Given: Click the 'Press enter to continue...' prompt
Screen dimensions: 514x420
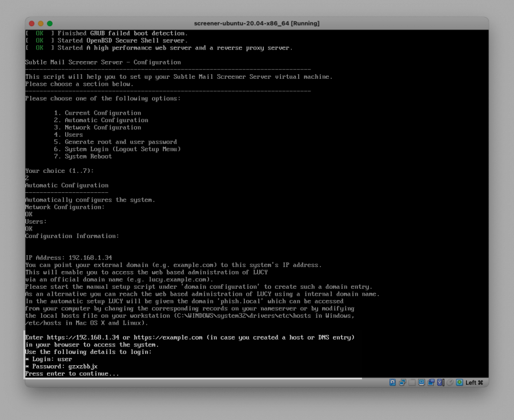Looking at the screenshot, I should point(72,373).
